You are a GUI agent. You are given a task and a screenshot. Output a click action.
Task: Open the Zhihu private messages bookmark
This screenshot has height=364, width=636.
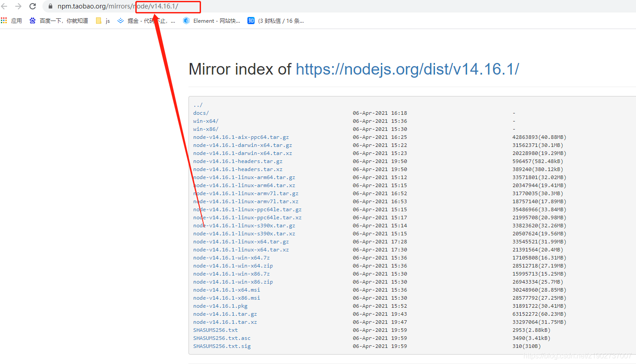click(x=276, y=21)
